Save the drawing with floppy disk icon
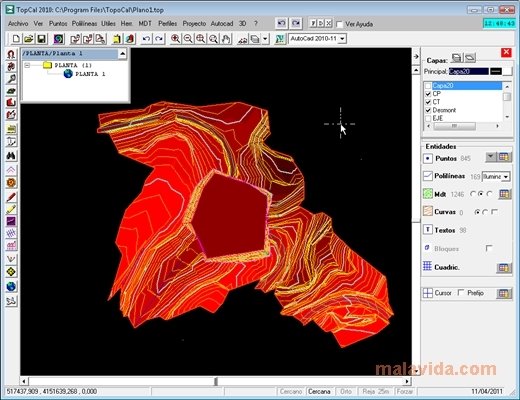 (41, 39)
